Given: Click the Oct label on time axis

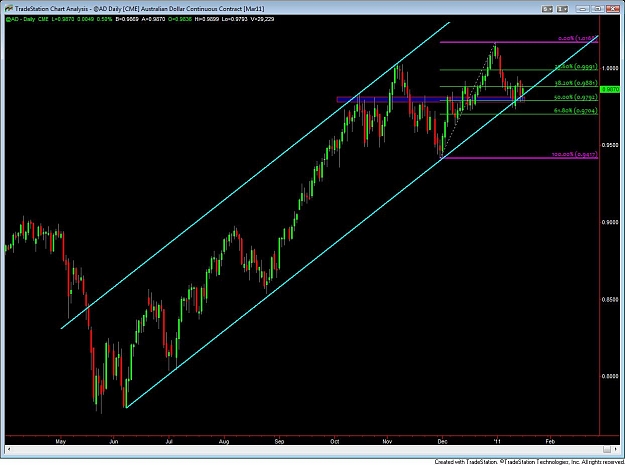Looking at the screenshot, I should pos(335,441).
